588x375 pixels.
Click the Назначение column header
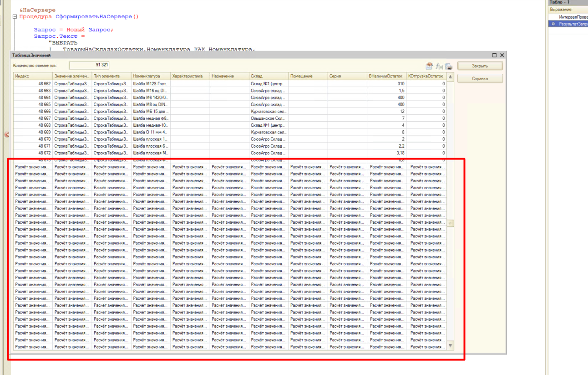pyautogui.click(x=229, y=76)
